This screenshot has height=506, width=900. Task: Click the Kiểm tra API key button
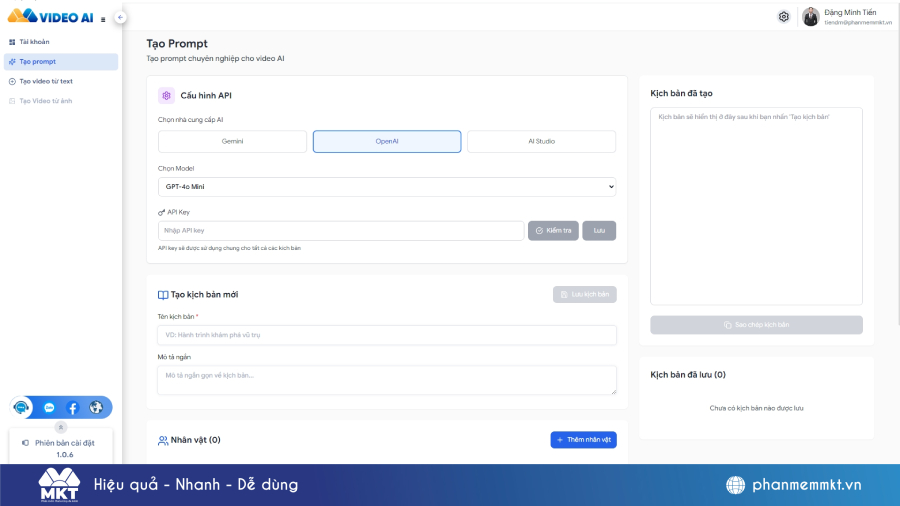pyautogui.click(x=553, y=231)
